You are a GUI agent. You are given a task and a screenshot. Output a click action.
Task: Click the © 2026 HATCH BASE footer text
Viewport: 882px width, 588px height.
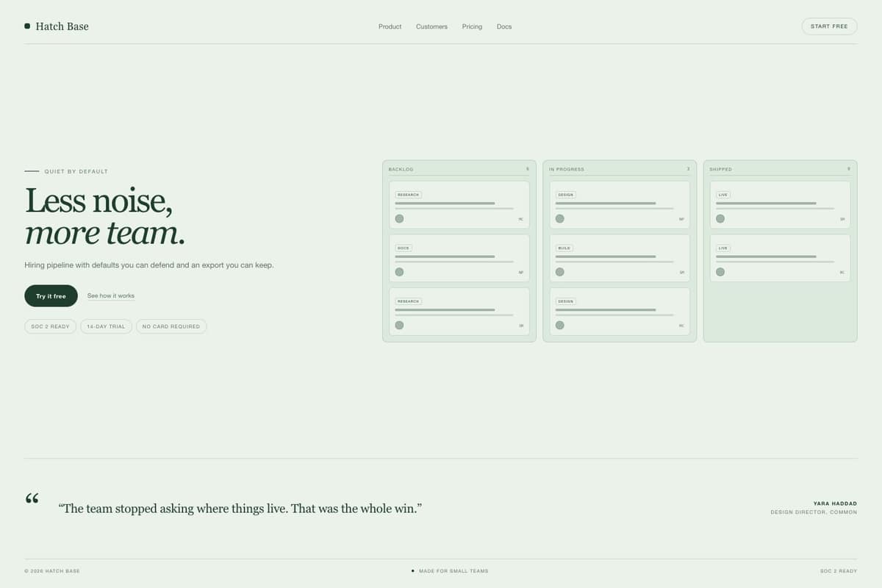pyautogui.click(x=52, y=571)
